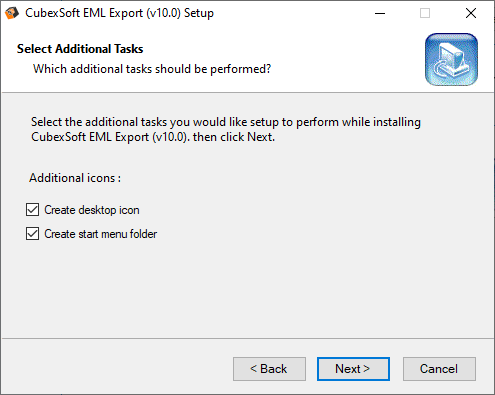Click the greyed-out maximize button
The image size is (495, 395).
[425, 13]
